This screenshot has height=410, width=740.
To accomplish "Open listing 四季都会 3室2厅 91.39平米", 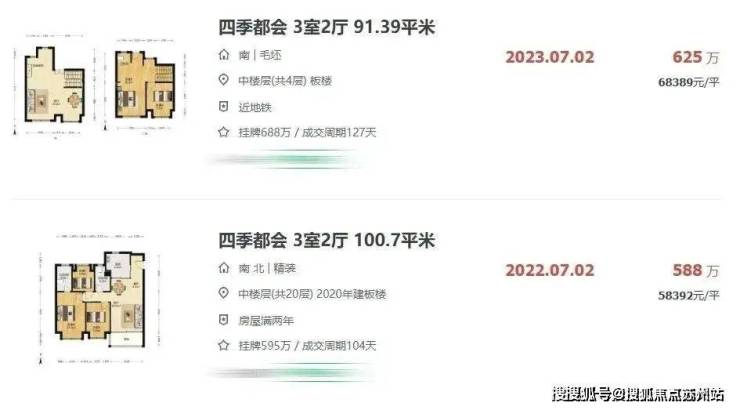I will (x=326, y=27).
